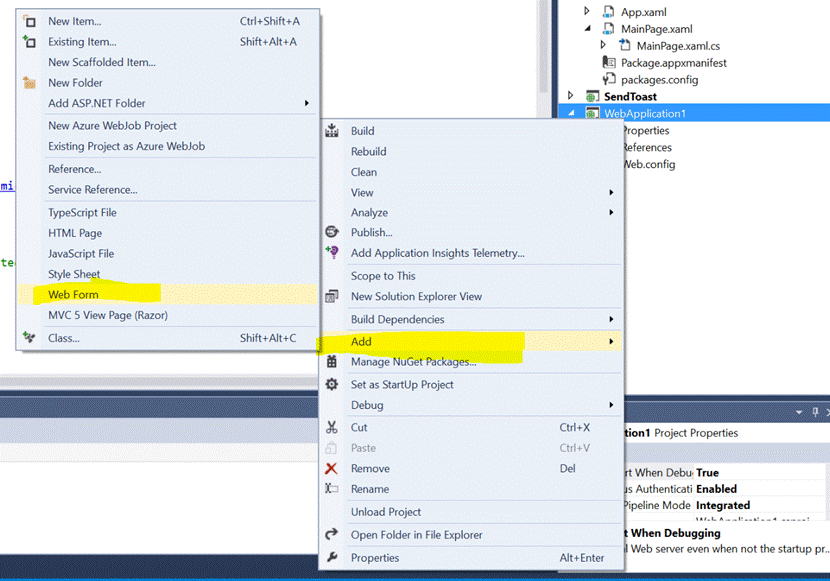Expand the SendToast project node

[x=570, y=96]
